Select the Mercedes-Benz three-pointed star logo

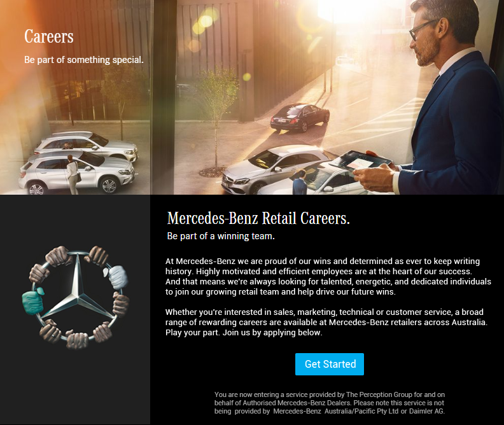pos(76,297)
